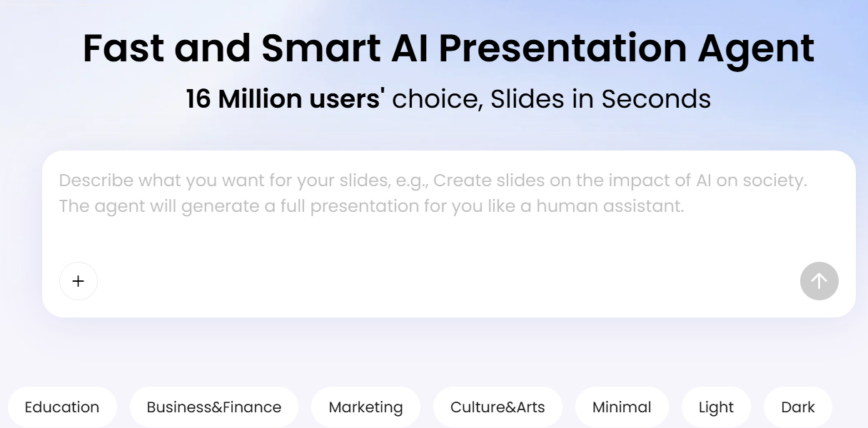Select the Education category chip

coord(62,407)
